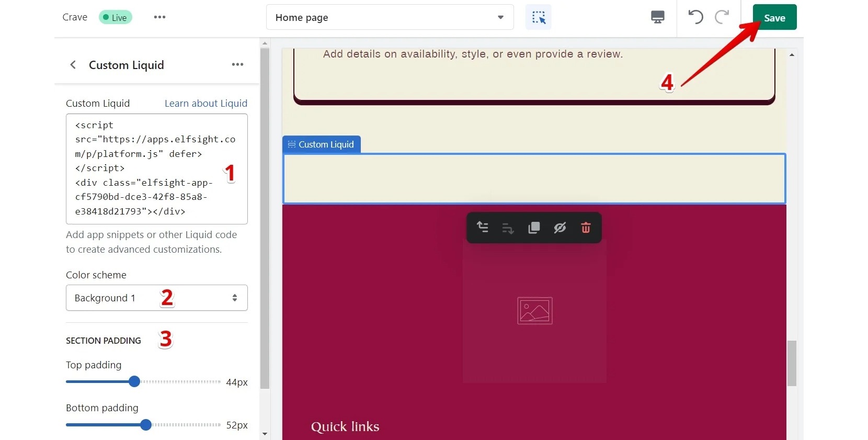
Task: Click inside the Custom Liquid code field
Action: (x=156, y=168)
